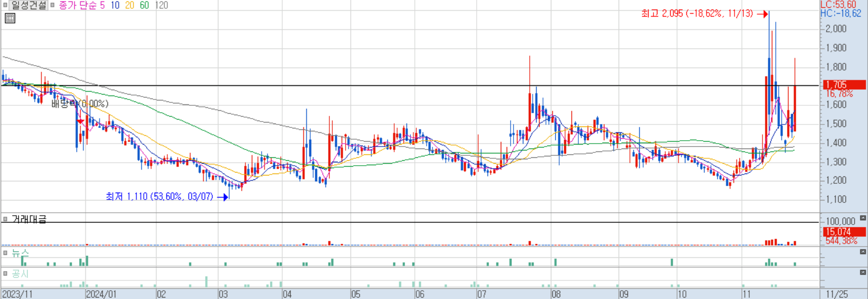Viewport: 868px width, 299px height.
Task: Click the 2,000 price axis label
Action: click(x=836, y=29)
